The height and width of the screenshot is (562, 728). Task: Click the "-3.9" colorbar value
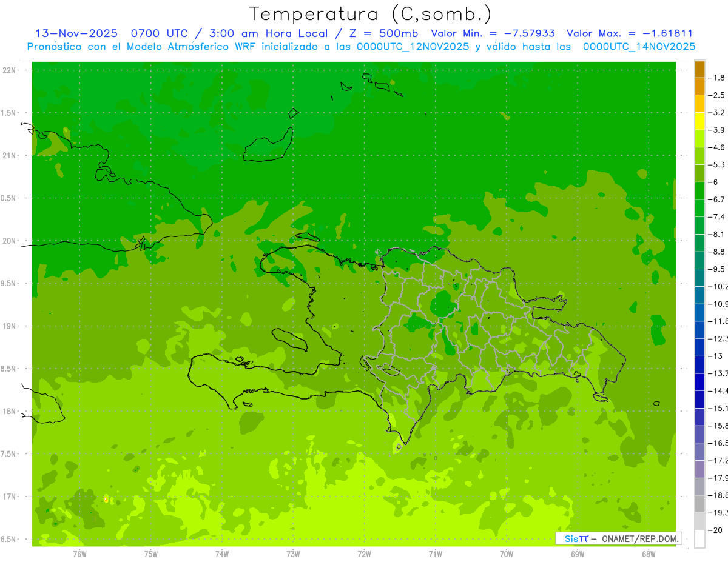[x=716, y=130]
